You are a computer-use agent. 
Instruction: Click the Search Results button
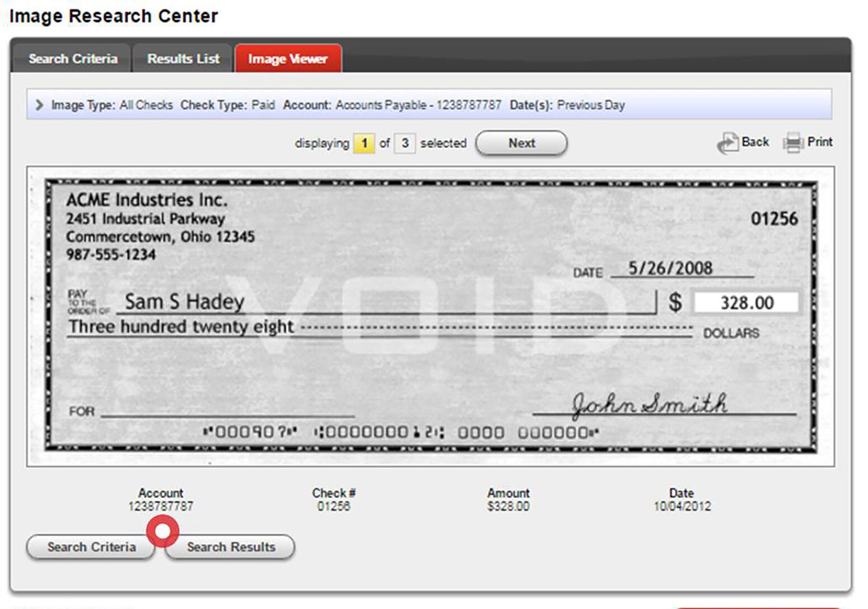pyautogui.click(x=231, y=547)
